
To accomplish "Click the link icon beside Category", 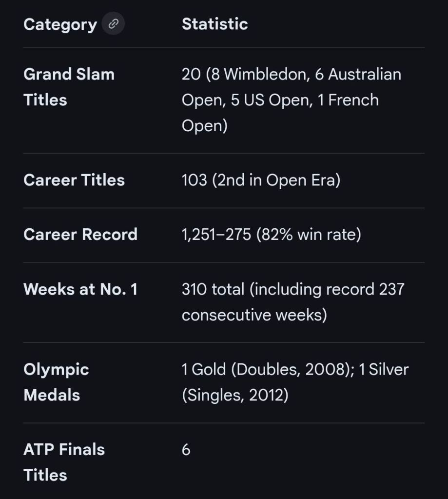I will point(113,24).
